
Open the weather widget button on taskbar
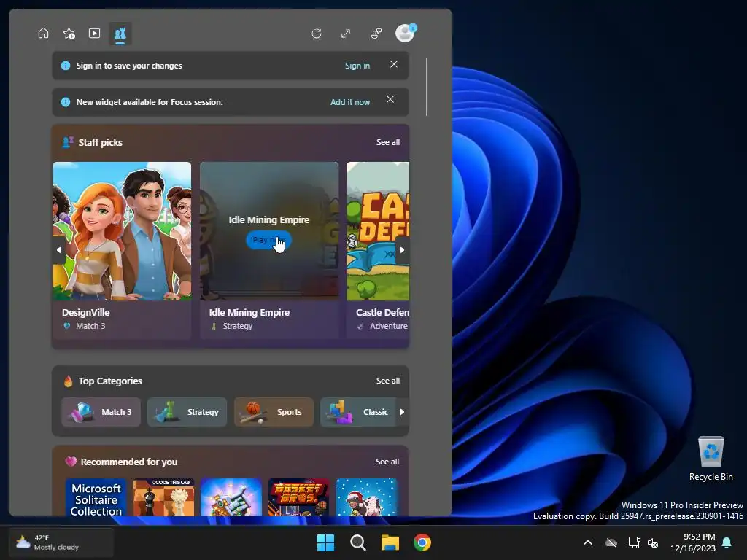coord(61,542)
